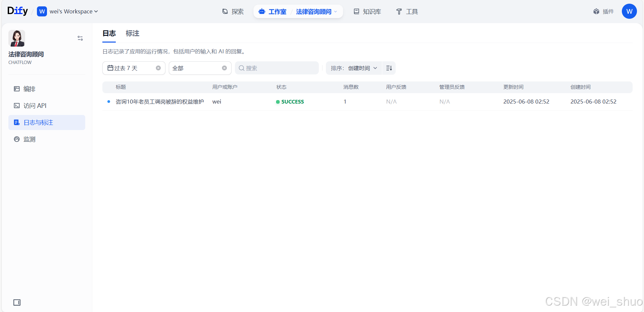
Task: Click the Dify logo
Action: (17, 10)
